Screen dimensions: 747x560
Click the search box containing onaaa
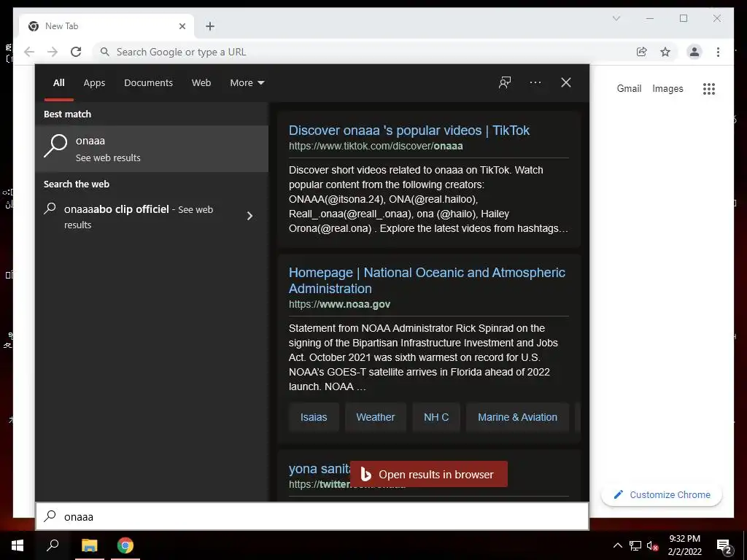tap(312, 517)
